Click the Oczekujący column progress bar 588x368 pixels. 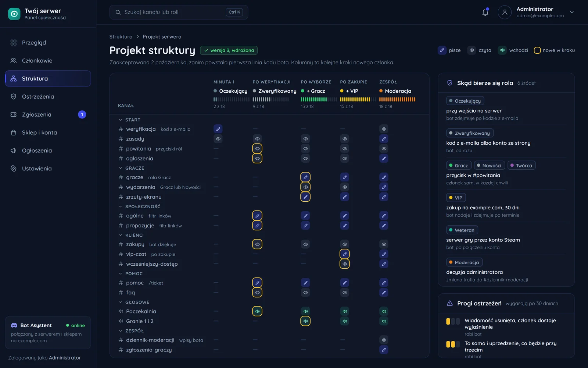232,99
